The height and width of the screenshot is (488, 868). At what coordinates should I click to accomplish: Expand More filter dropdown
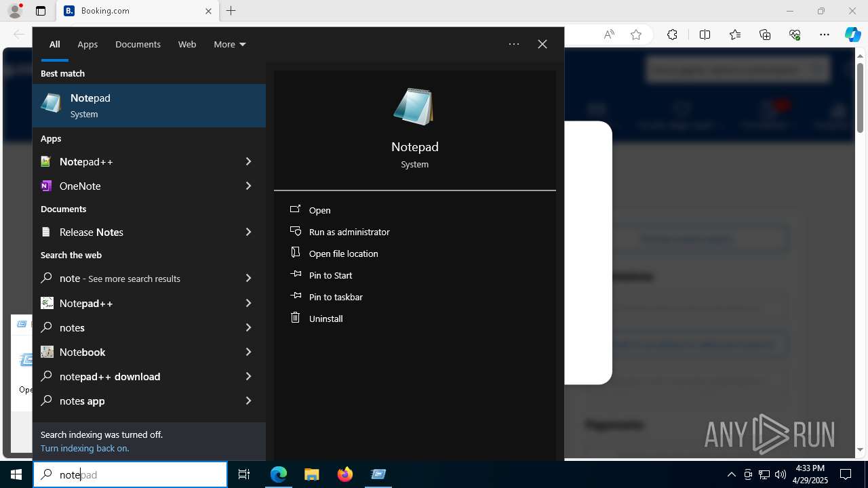(x=230, y=44)
